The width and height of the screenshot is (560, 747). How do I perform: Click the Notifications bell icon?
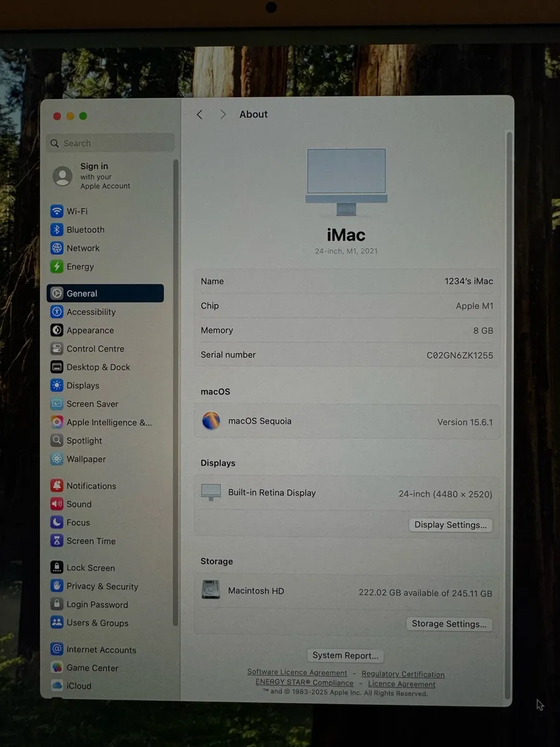(x=57, y=486)
